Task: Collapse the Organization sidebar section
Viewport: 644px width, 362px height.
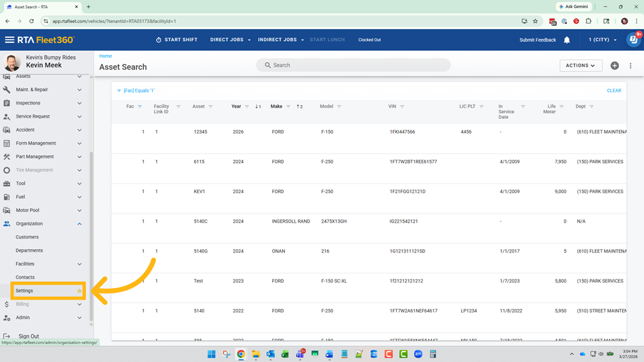Action: coord(79,224)
